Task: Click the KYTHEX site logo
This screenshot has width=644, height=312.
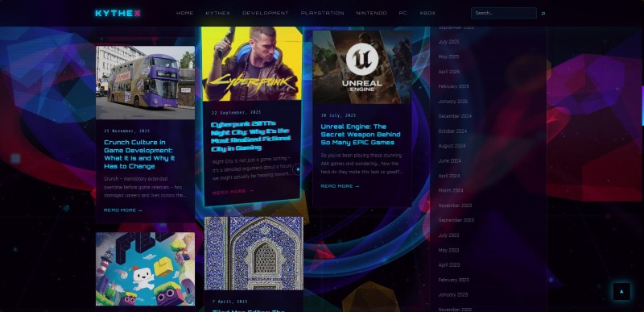Action: (x=118, y=13)
